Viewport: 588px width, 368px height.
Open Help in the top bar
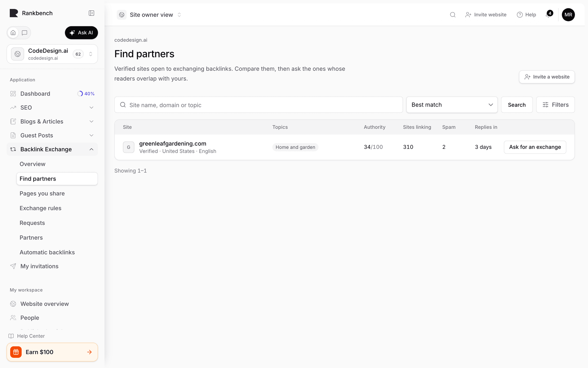527,15
